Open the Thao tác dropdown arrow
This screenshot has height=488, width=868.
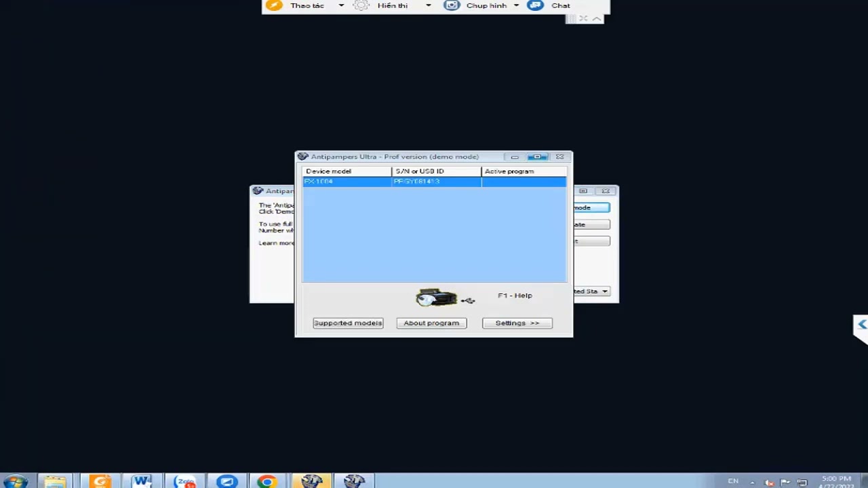341,5
